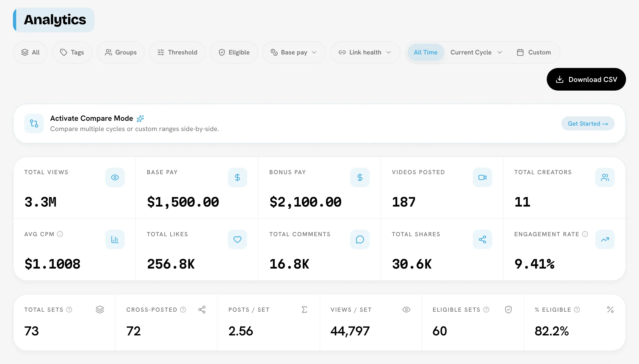The height and width of the screenshot is (364, 639).
Task: Click the Total Comments bubble icon
Action: click(x=360, y=239)
